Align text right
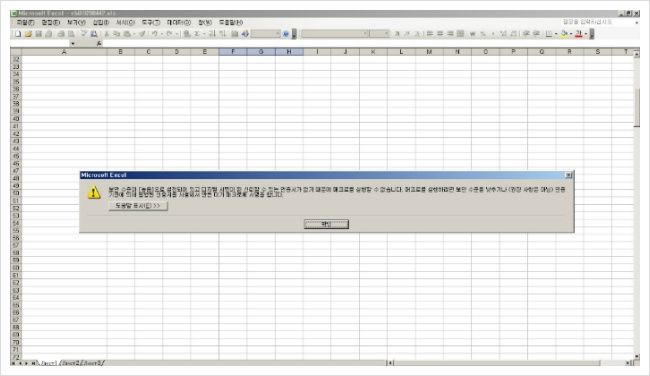This screenshot has width=650, height=376. 450,34
